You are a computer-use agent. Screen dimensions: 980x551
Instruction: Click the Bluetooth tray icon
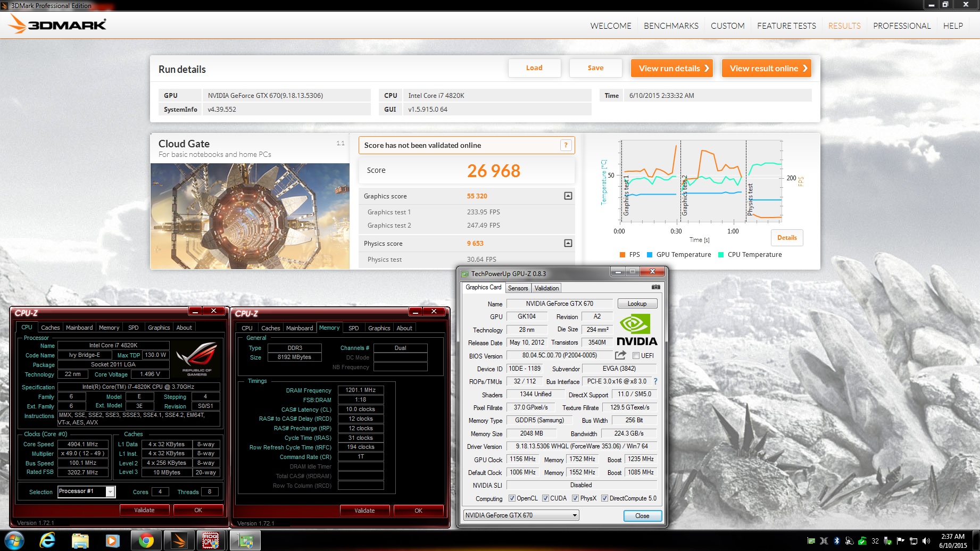pos(836,541)
